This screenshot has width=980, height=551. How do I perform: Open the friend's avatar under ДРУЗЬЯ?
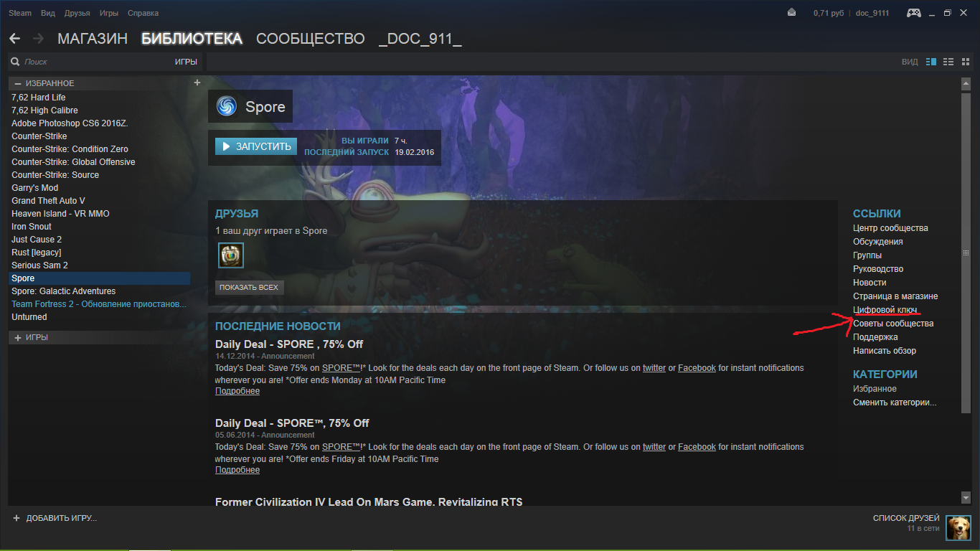pos(231,255)
